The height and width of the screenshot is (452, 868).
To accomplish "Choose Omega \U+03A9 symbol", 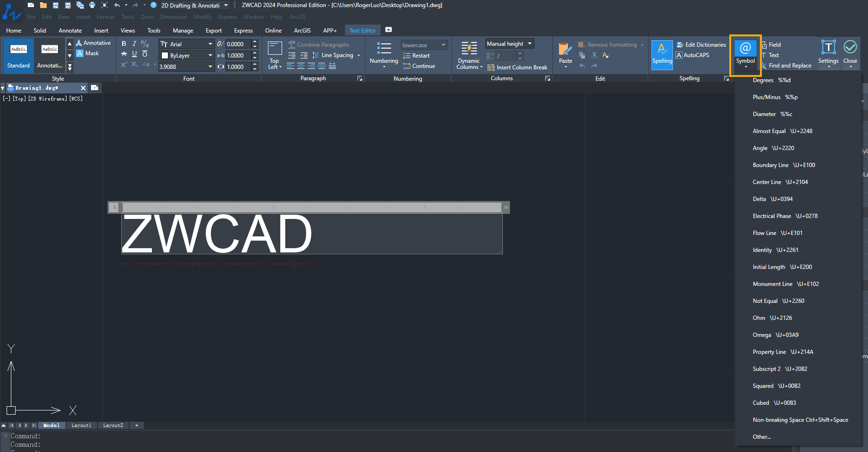I will click(798, 335).
